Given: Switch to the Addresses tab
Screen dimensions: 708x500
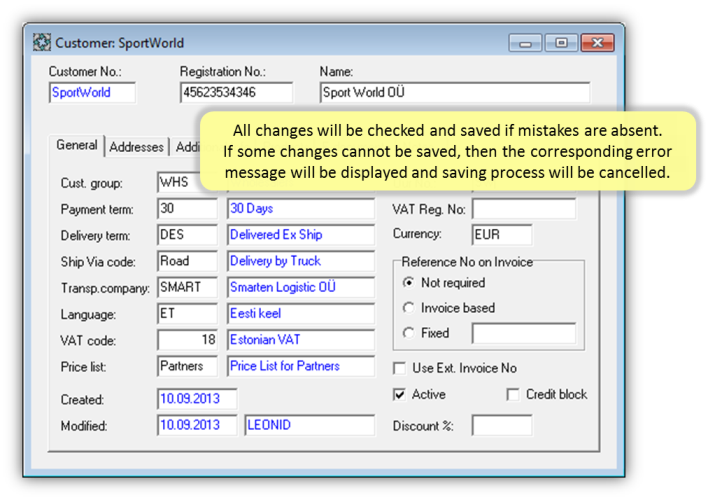Looking at the screenshot, I should (136, 147).
